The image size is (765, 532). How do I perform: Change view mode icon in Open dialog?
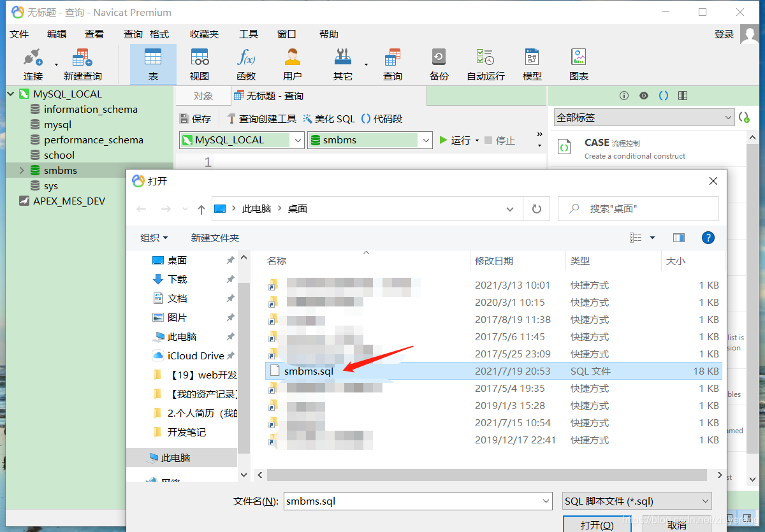(636, 238)
